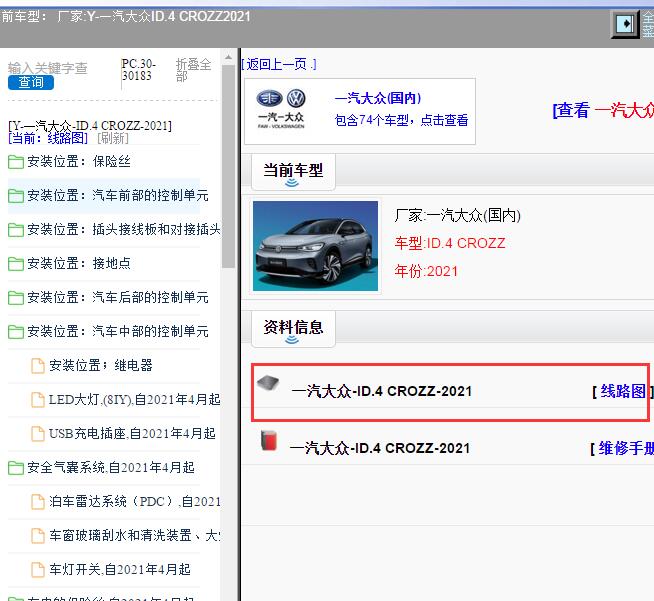Click 返回上一页 back link
Screen dimensions: 654x601
click(279, 64)
